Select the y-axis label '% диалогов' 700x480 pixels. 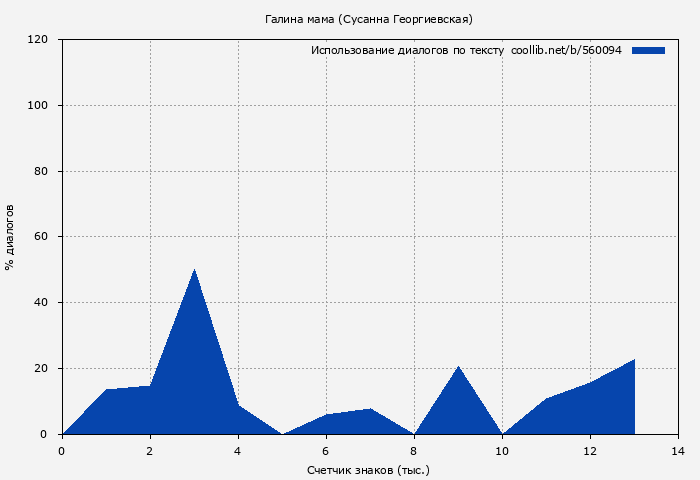(10, 237)
